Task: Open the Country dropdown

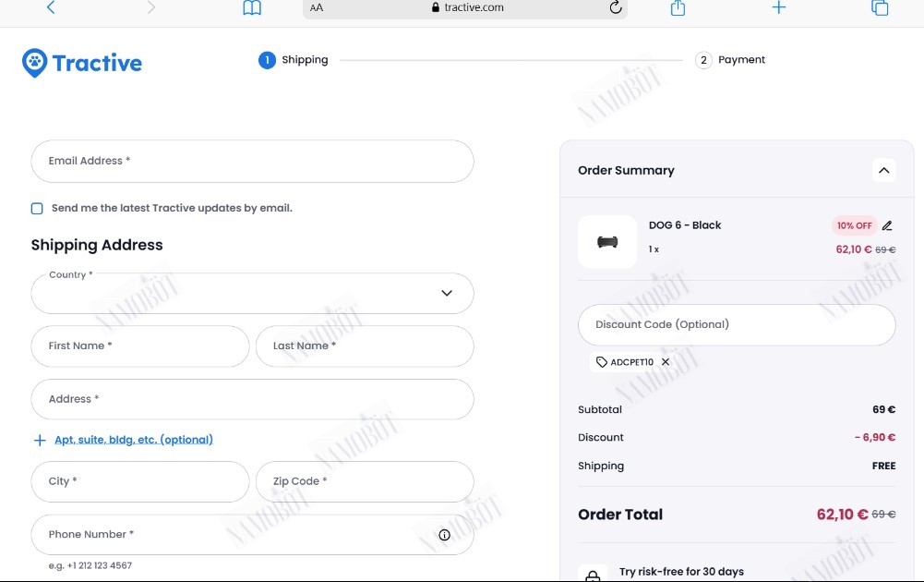Action: (x=252, y=293)
